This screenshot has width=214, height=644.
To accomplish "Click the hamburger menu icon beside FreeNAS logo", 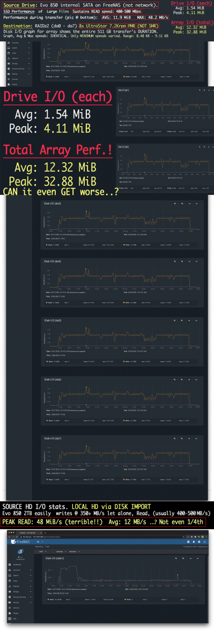I will [x=38, y=541].
